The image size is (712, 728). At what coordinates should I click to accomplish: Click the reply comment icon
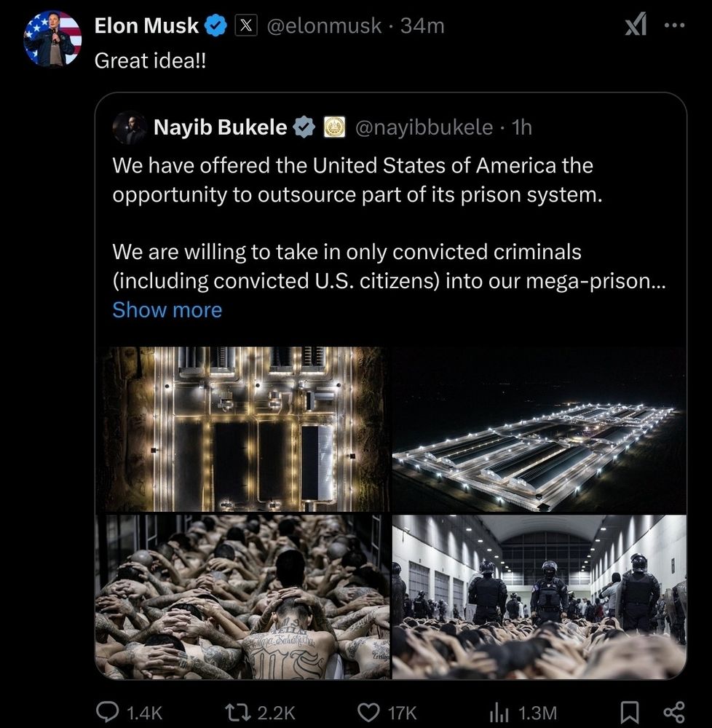[x=109, y=712]
